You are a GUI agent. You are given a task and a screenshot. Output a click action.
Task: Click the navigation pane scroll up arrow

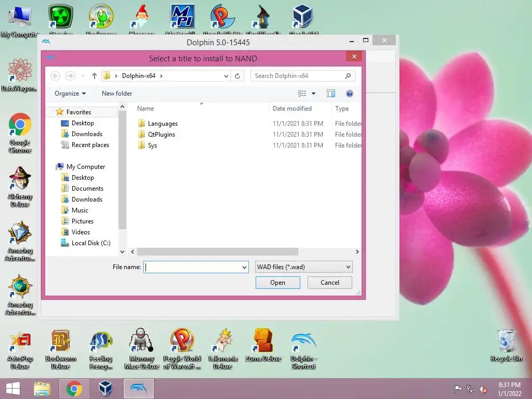click(x=123, y=107)
